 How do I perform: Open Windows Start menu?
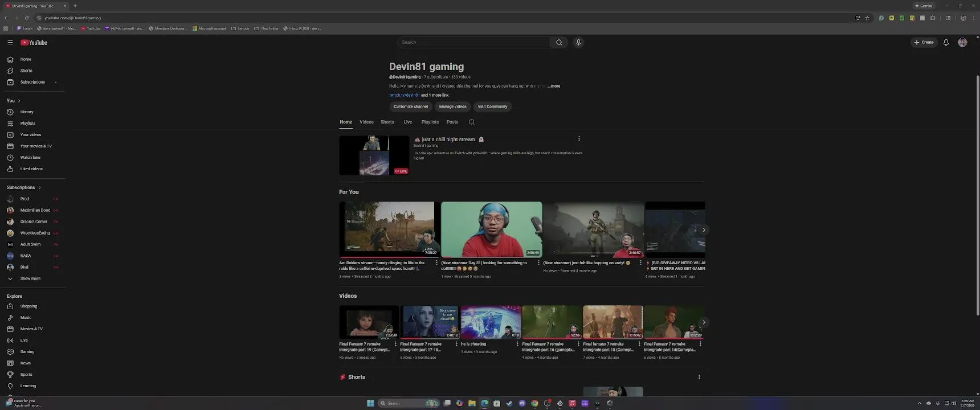point(370,403)
